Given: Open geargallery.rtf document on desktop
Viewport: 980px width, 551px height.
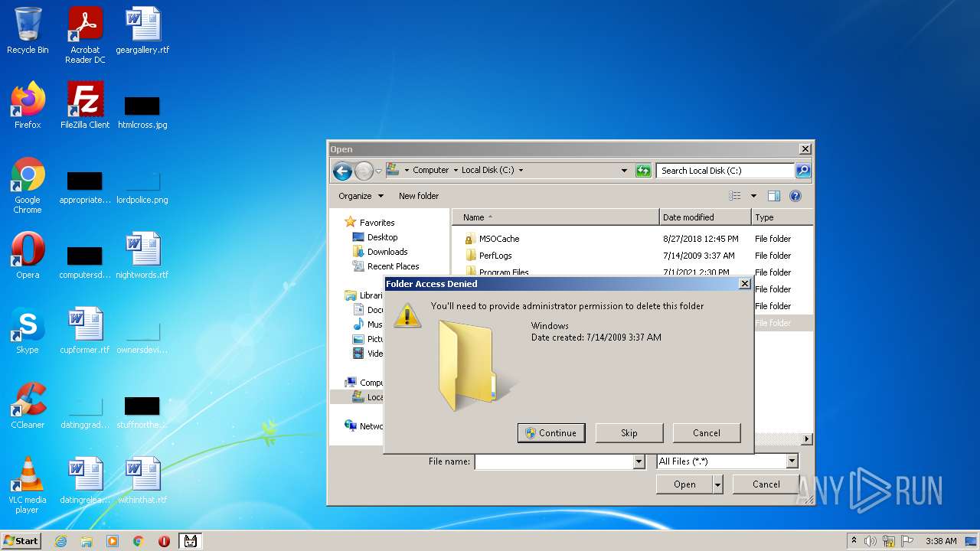Looking at the screenshot, I should (x=142, y=31).
